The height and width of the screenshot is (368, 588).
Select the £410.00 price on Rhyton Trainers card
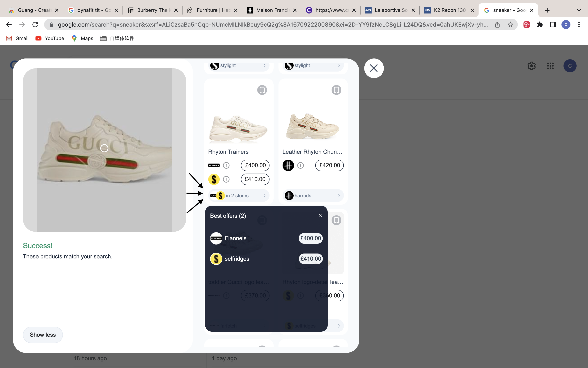[x=255, y=179]
